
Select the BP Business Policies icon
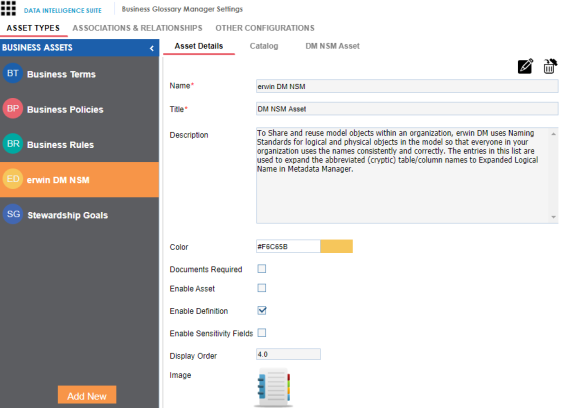pyautogui.click(x=13, y=108)
